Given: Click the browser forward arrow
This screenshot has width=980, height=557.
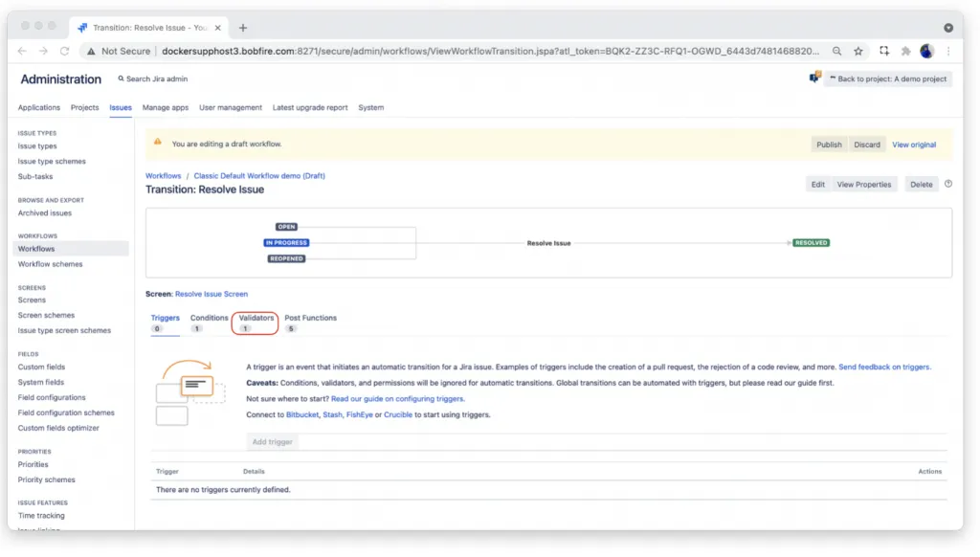Looking at the screenshot, I should click(43, 52).
